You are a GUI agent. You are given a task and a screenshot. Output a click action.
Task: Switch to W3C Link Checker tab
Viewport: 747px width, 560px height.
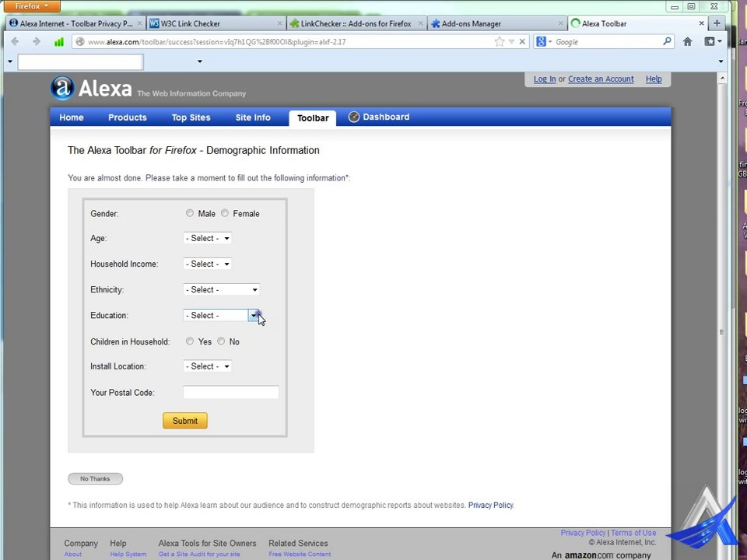click(x=216, y=23)
